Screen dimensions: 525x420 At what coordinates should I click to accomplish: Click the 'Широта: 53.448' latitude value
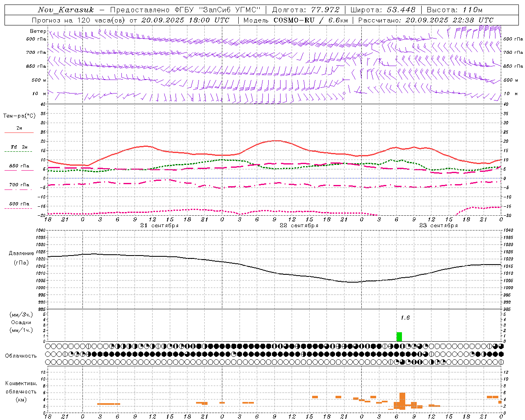pyautogui.click(x=383, y=10)
